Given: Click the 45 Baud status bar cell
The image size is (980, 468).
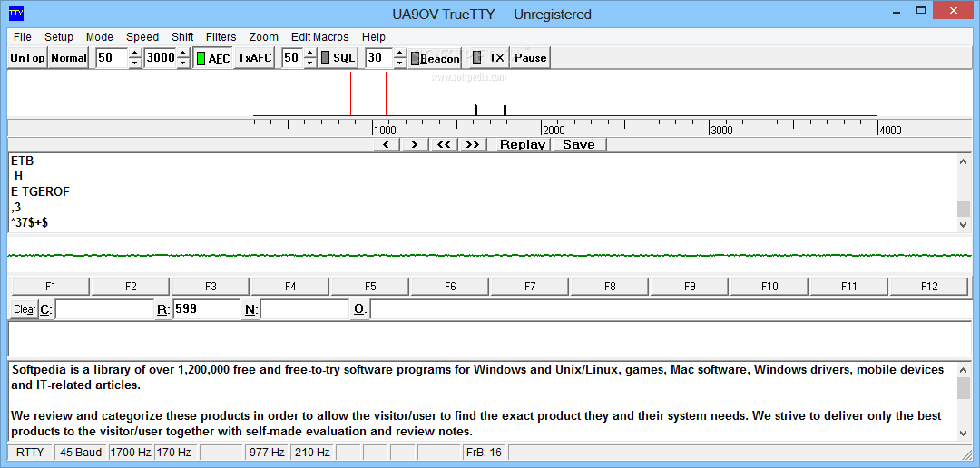Looking at the screenshot, I should [x=82, y=453].
